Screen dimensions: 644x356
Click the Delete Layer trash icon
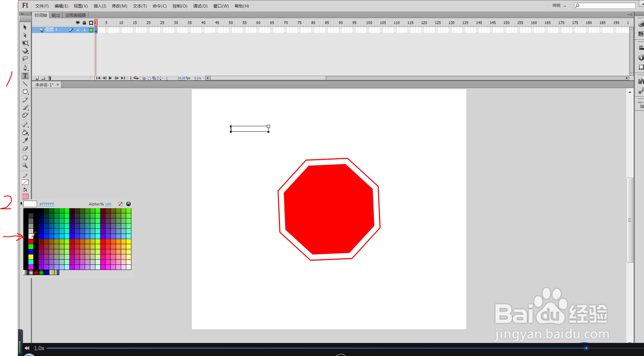pos(50,78)
